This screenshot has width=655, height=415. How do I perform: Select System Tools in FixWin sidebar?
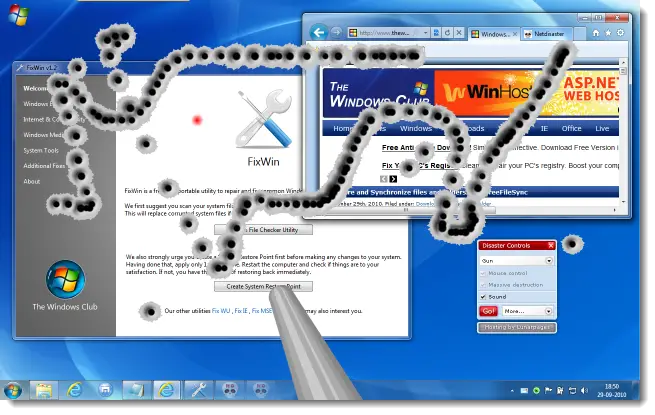[x=41, y=150]
